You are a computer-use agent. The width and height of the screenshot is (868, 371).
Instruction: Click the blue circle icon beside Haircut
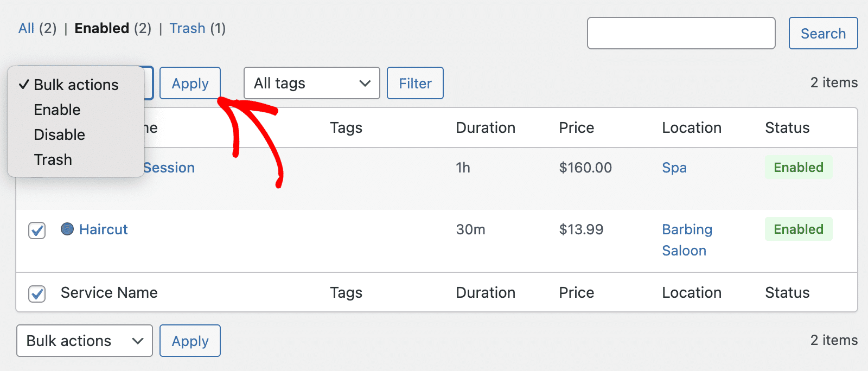pyautogui.click(x=67, y=229)
